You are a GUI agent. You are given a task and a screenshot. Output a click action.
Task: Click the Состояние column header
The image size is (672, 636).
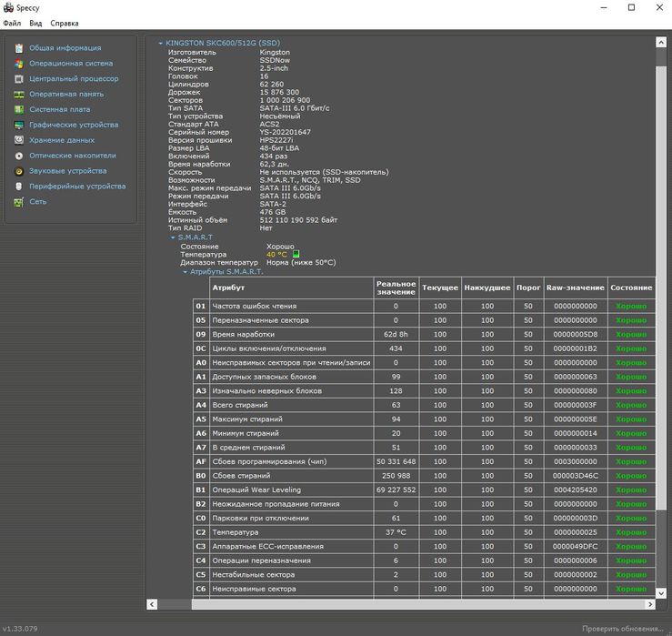(x=631, y=288)
